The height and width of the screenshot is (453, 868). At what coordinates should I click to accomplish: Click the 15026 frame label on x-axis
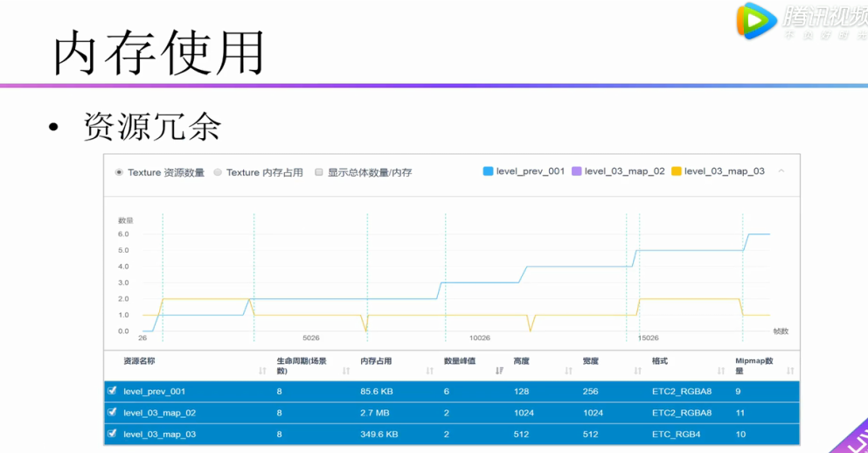(x=649, y=338)
